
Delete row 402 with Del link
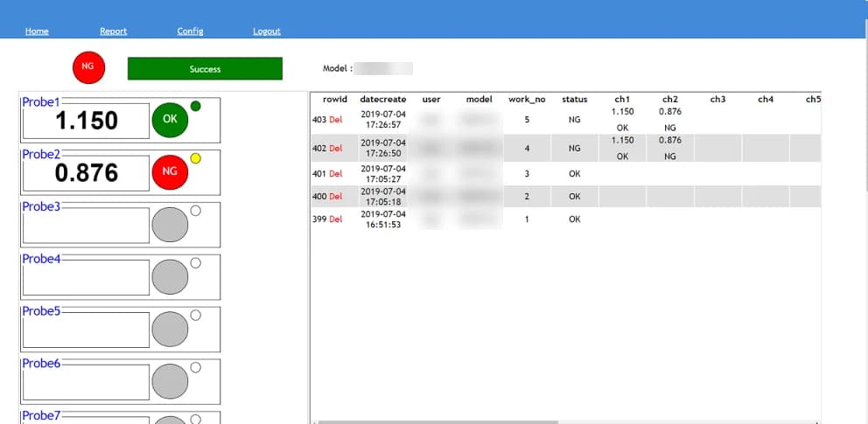pos(335,148)
